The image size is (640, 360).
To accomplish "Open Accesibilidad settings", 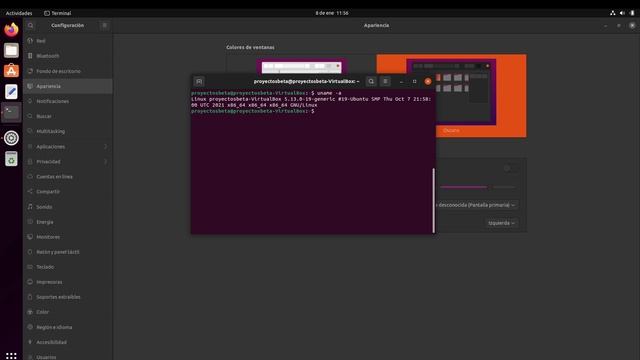I will (68, 342).
